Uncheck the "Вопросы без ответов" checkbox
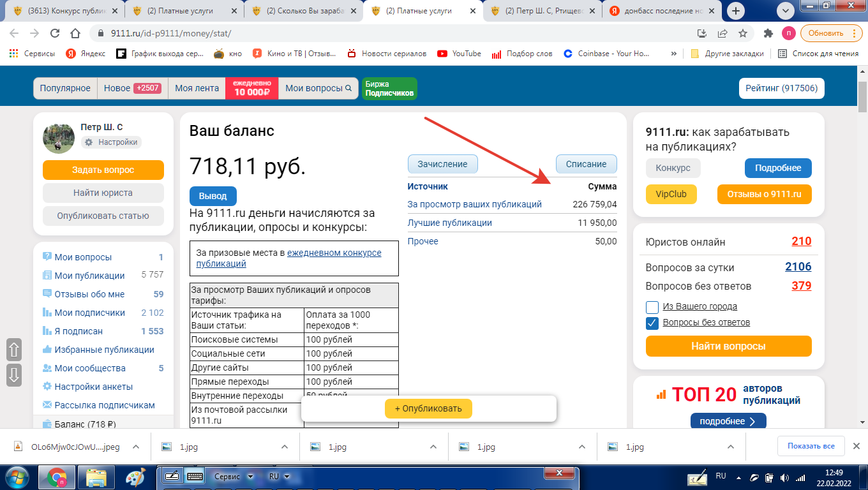The image size is (868, 490). click(x=652, y=323)
